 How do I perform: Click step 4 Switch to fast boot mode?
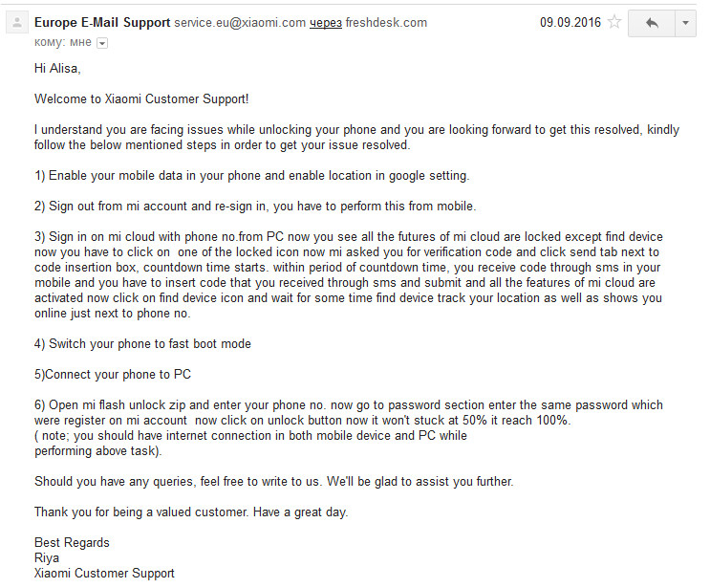(x=142, y=344)
